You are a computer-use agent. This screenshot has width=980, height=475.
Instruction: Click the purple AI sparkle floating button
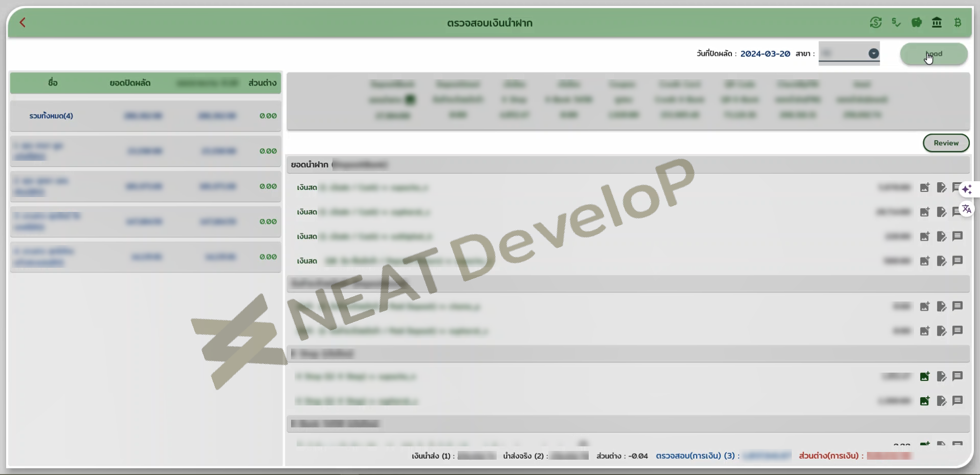[x=966, y=189]
